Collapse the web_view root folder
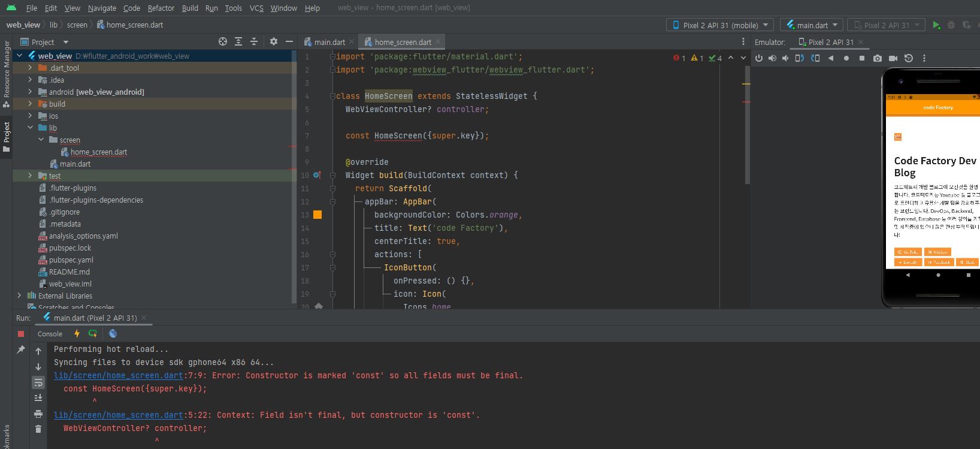The width and height of the screenshot is (980, 449). tap(20, 56)
